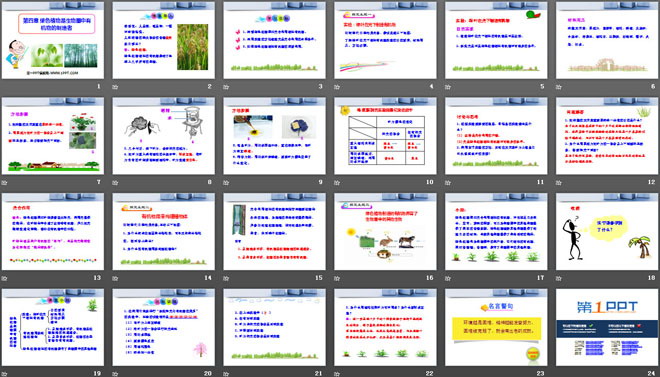
Task: Select slide 21 thumbnail with short numbered list
Action: pos(274,327)
